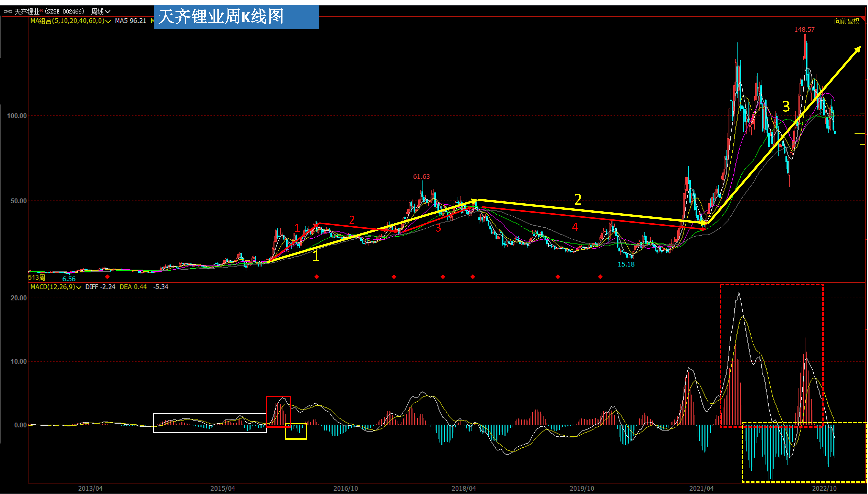868x494 pixels.
Task: Expand the MA组合(5,10,20,40,60,0) indicator dropdown
Action: pyautogui.click(x=108, y=21)
